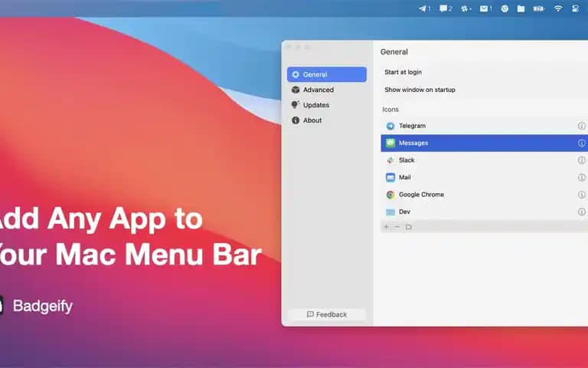Click the Slack app icon in list
The width and height of the screenshot is (588, 368).
[x=390, y=160]
